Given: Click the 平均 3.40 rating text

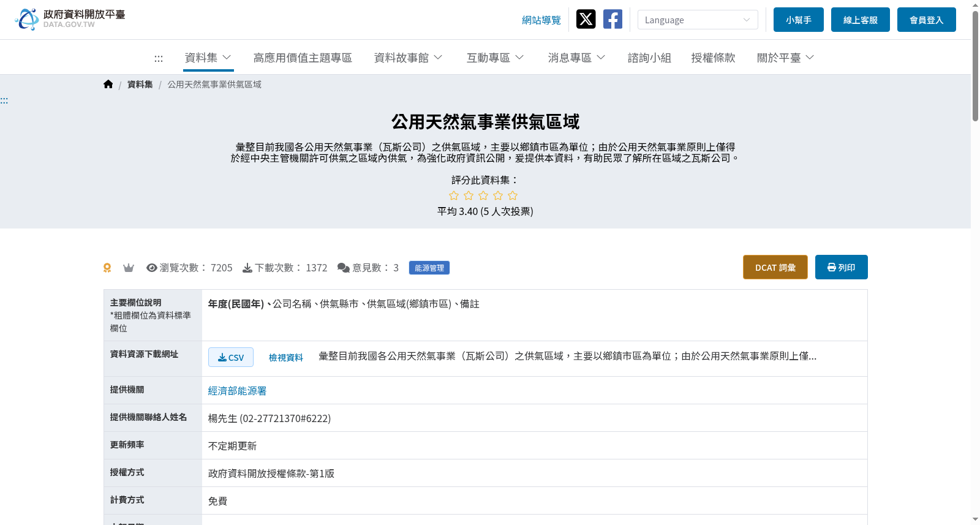Looking at the screenshot, I should click(x=485, y=211).
